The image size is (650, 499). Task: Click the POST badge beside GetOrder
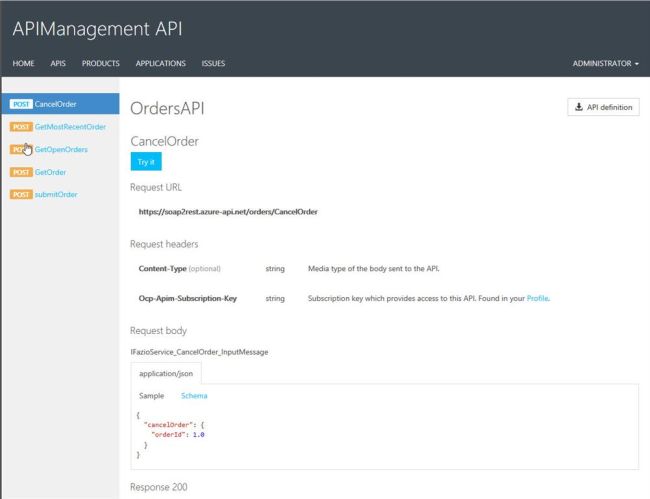[x=20, y=172]
